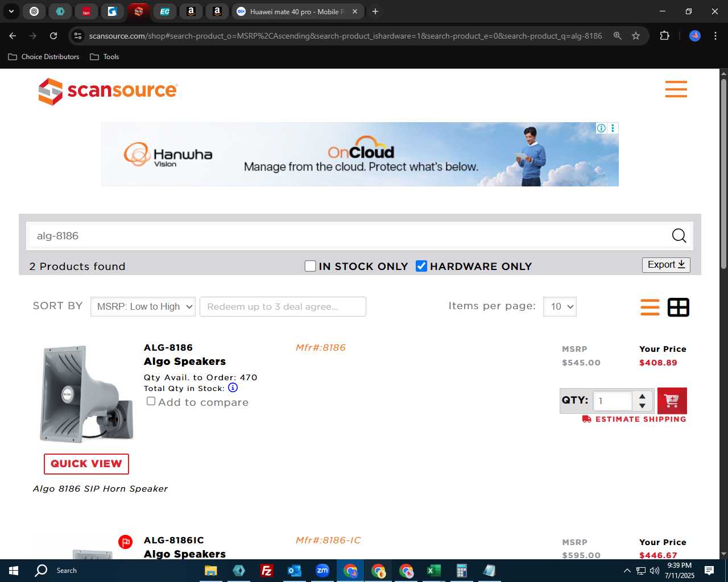Click the 'Algo 8186 SIP Horn Speaker' description
The height and width of the screenshot is (582, 728).
[x=101, y=489]
